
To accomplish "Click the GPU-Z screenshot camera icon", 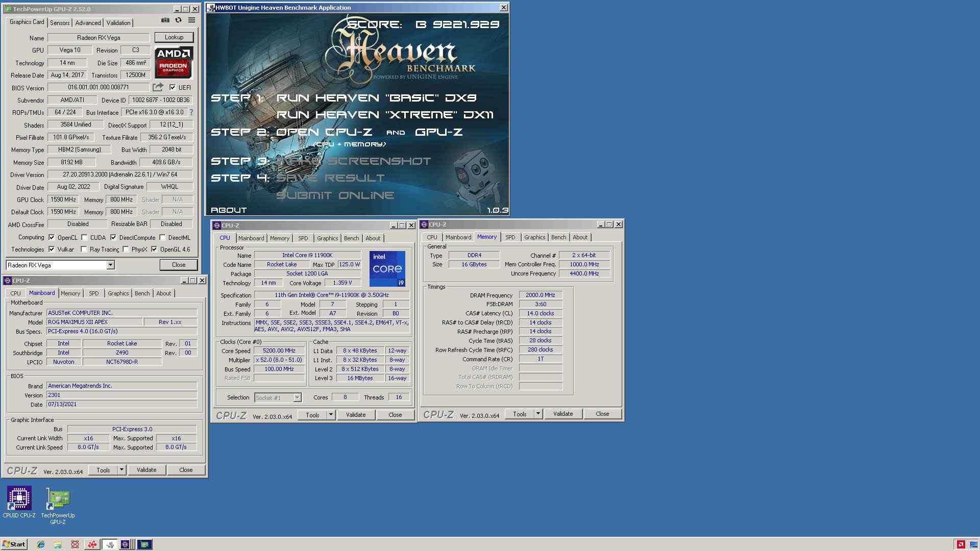I will (x=165, y=20).
